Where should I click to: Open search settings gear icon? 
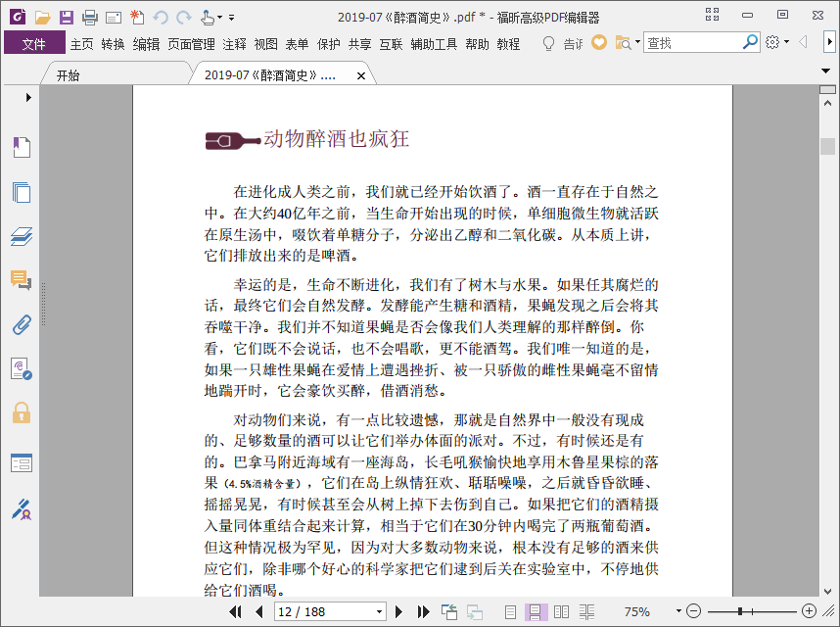tap(772, 42)
